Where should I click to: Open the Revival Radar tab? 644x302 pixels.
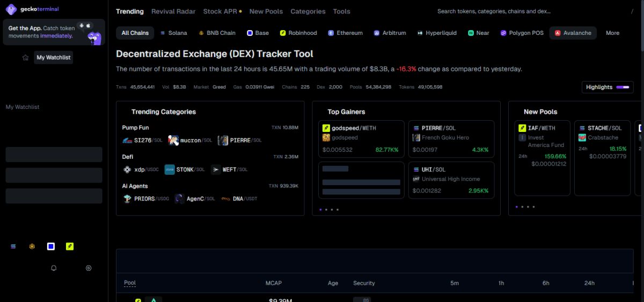173,11
